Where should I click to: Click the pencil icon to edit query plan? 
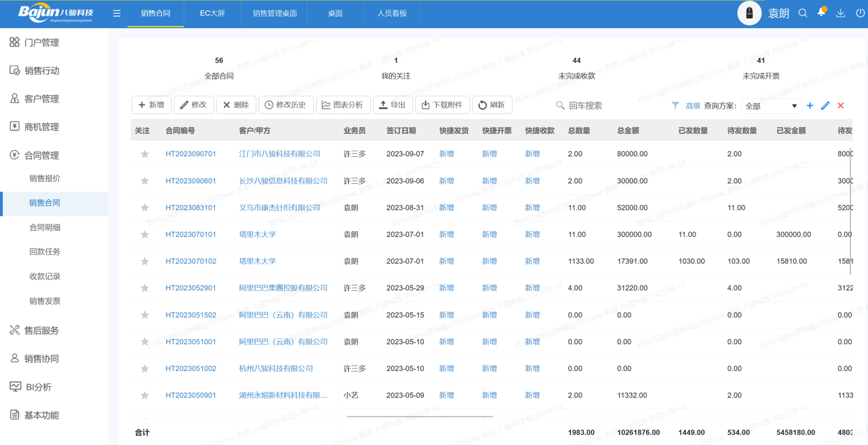pos(825,106)
